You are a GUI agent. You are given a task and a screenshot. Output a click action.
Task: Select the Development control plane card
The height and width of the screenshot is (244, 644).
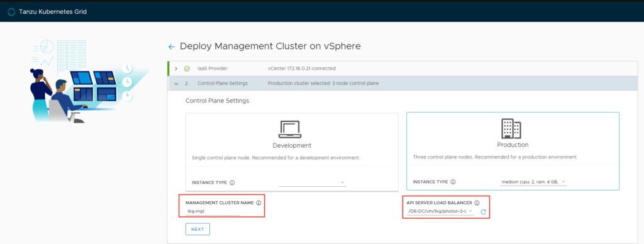pos(292,152)
